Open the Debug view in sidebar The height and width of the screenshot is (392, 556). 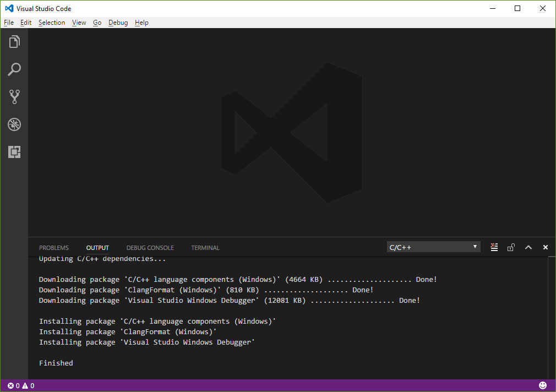(x=14, y=124)
